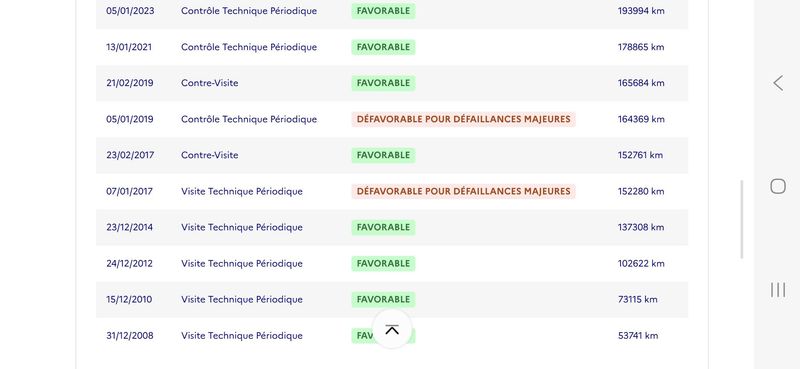
Task: Click the page scrollbar thumb
Action: [741, 219]
